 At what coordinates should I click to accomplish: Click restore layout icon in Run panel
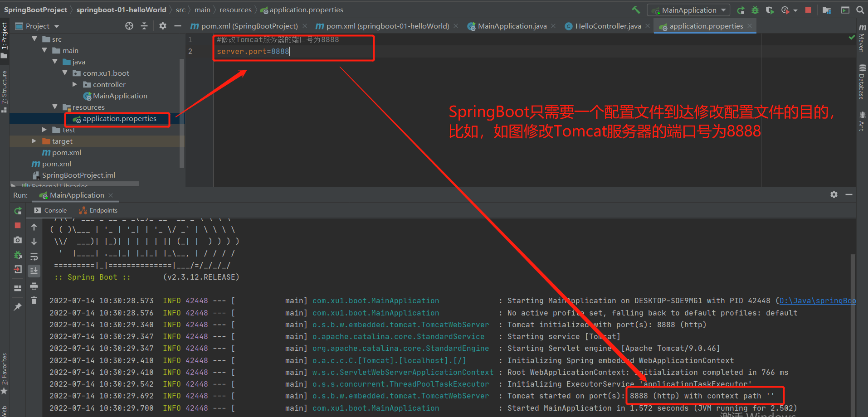coord(18,288)
